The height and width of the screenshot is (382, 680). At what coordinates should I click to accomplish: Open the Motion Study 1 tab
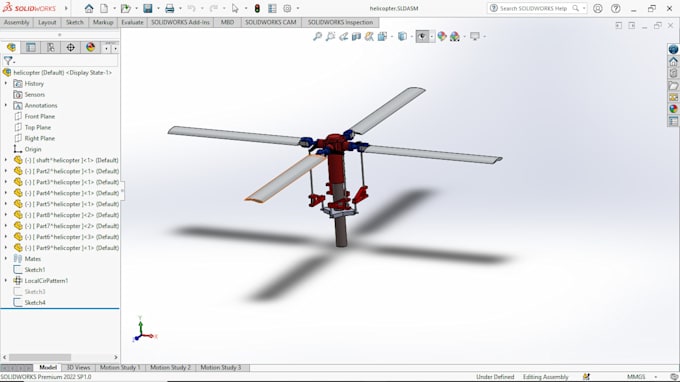120,367
